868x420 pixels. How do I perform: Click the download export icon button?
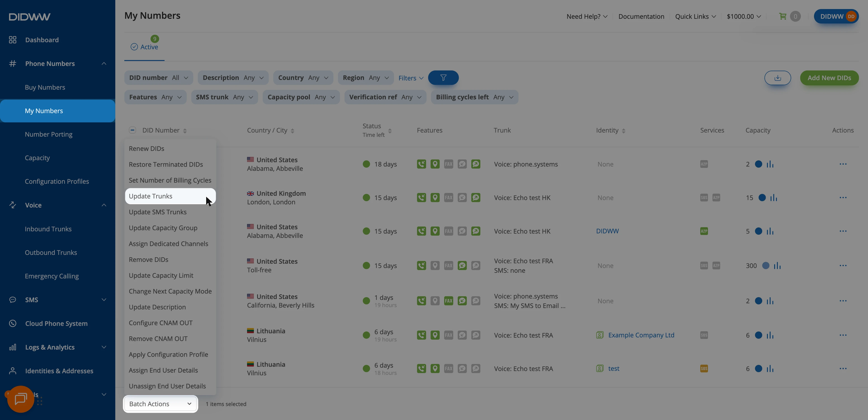click(x=777, y=78)
